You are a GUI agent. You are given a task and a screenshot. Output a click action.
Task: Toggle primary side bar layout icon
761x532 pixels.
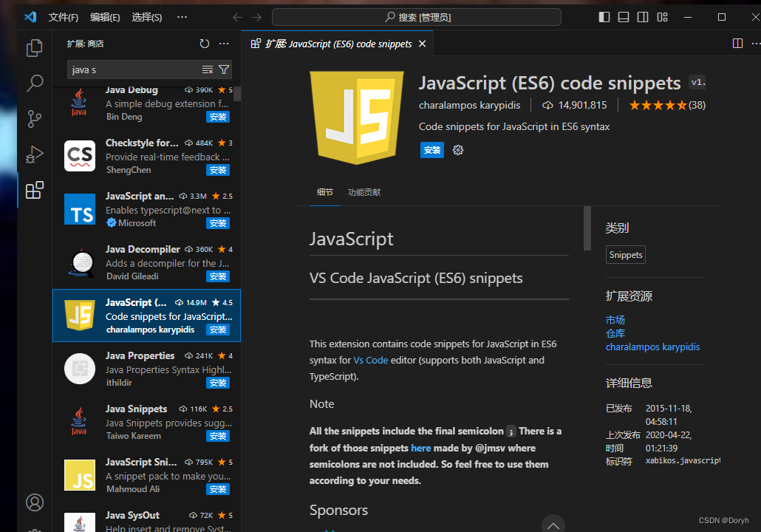[604, 18]
